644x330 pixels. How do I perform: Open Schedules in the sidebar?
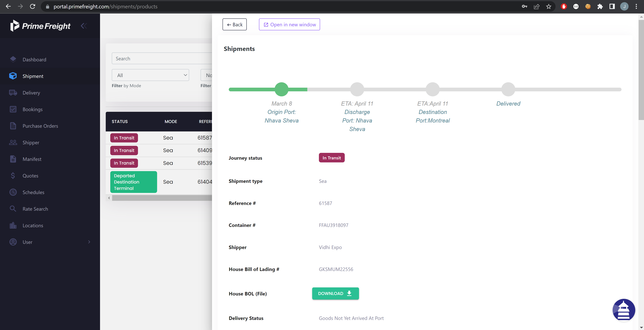(33, 192)
